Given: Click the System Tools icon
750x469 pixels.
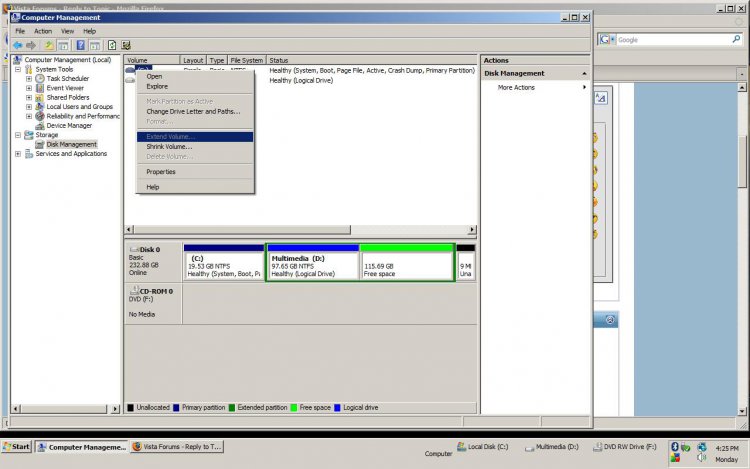Looking at the screenshot, I should coord(29,69).
